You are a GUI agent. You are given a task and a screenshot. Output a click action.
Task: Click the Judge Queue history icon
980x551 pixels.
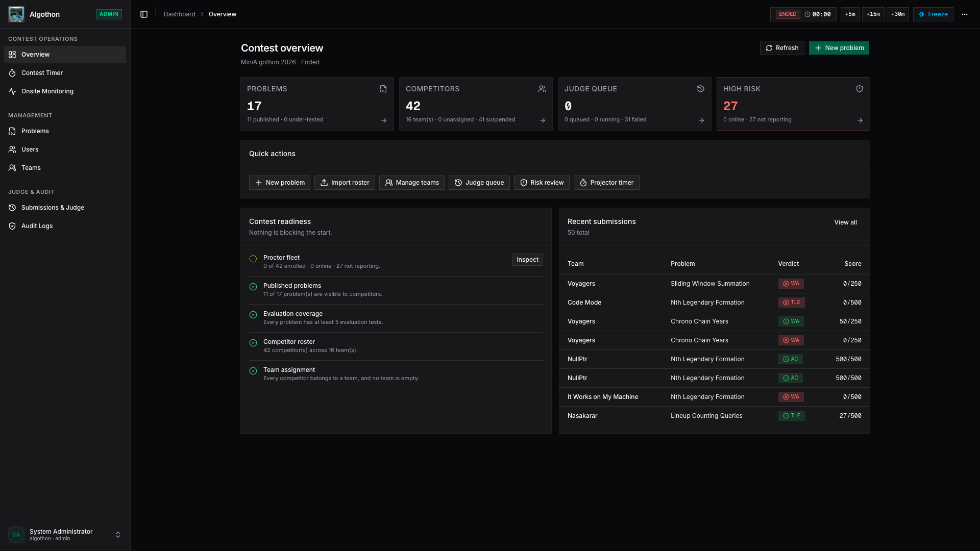tap(701, 89)
